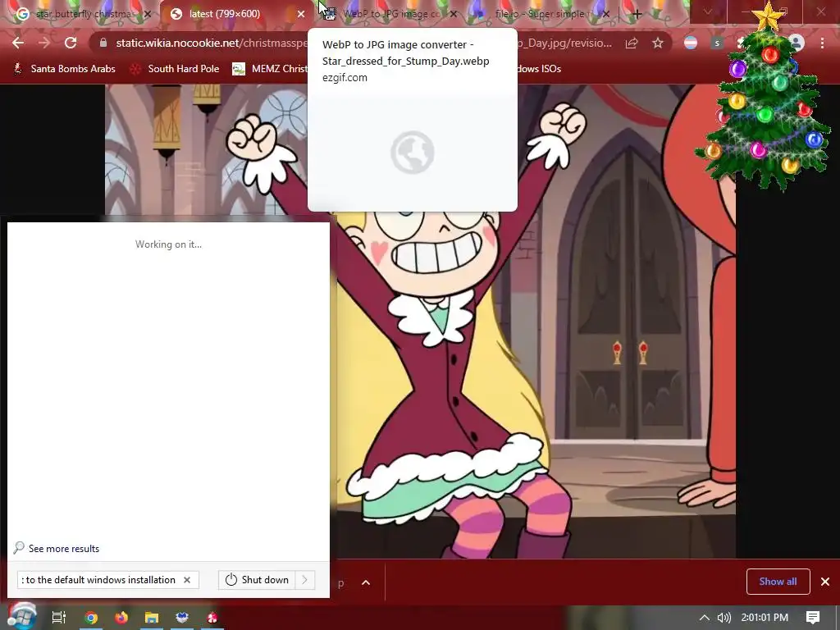Open the Action Center notifications
This screenshot has width=840, height=630.
point(813,618)
